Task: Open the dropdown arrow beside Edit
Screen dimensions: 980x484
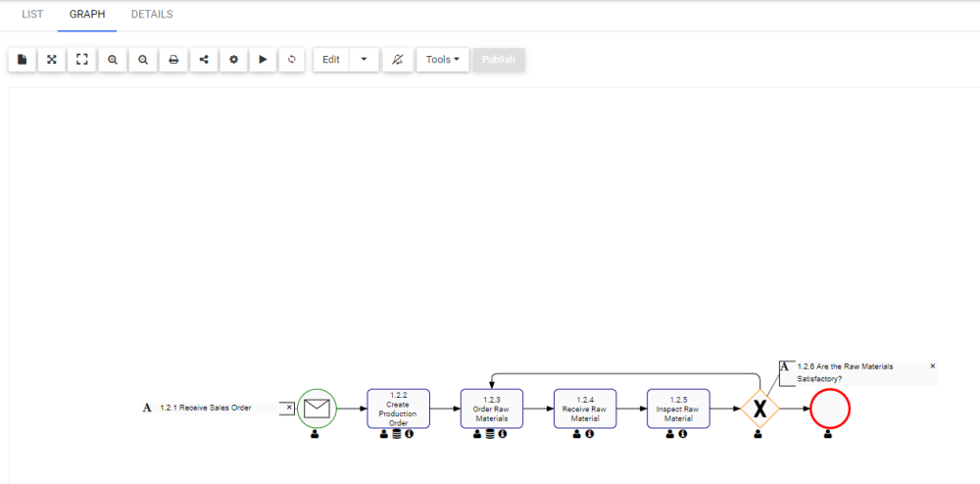Action: 365,60
